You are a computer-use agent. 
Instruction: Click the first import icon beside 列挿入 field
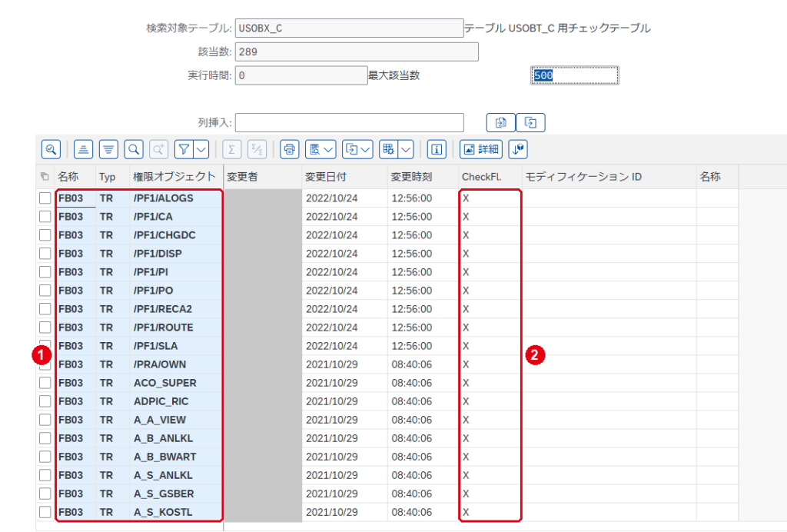(501, 122)
